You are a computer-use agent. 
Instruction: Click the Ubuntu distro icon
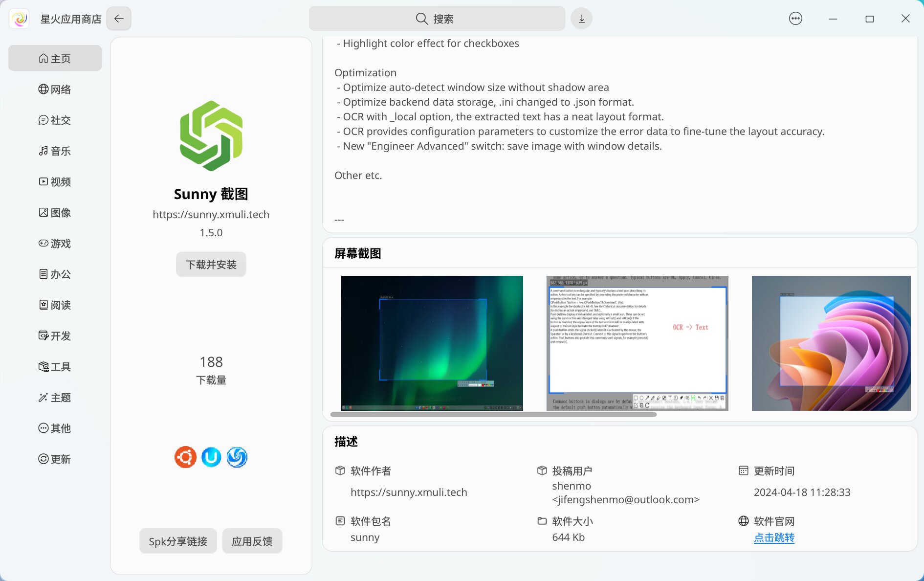185,457
